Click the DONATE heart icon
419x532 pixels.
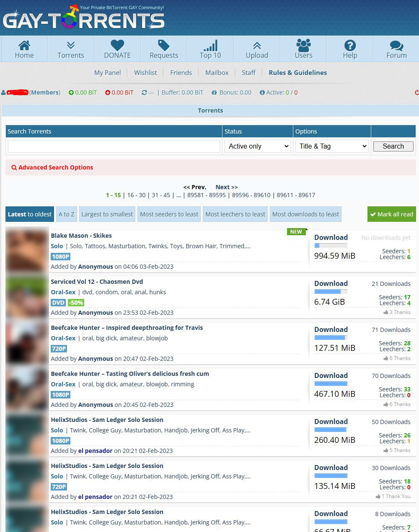pyautogui.click(x=117, y=45)
